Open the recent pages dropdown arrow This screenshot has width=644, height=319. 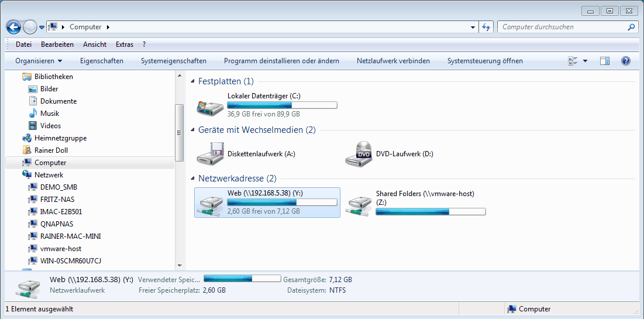point(42,28)
